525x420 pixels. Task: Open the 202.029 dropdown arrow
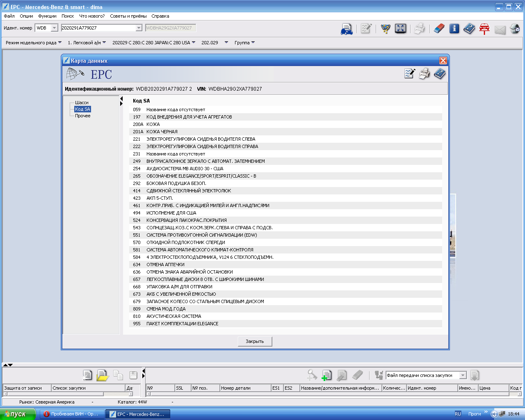tap(226, 43)
